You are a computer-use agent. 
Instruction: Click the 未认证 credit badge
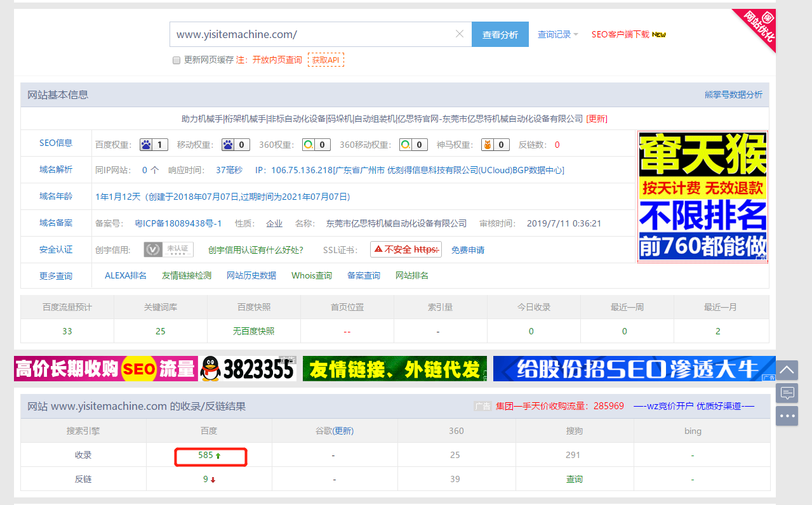(168, 250)
